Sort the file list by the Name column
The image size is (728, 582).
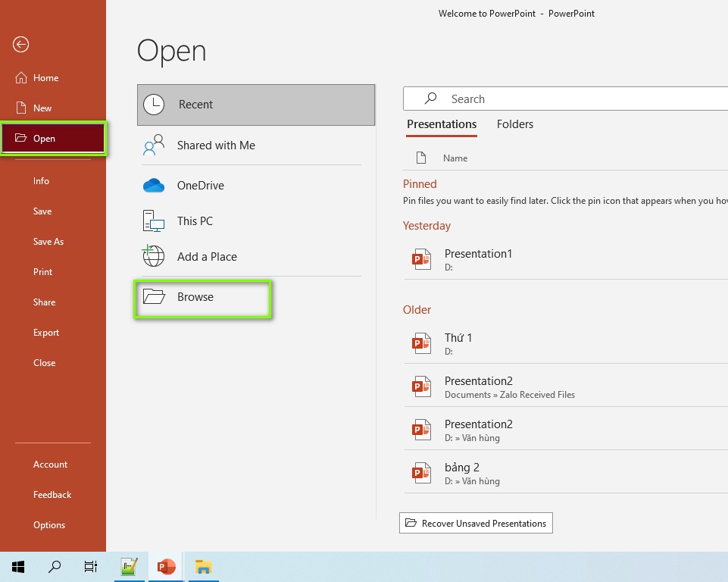(455, 158)
